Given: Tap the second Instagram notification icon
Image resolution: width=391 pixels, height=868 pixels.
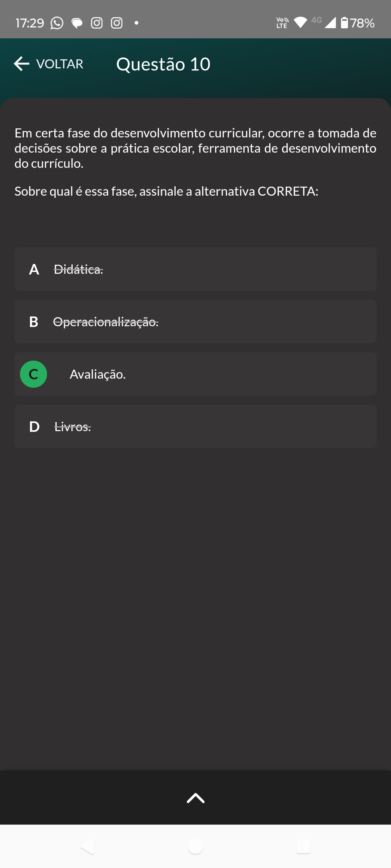Looking at the screenshot, I should 117,23.
